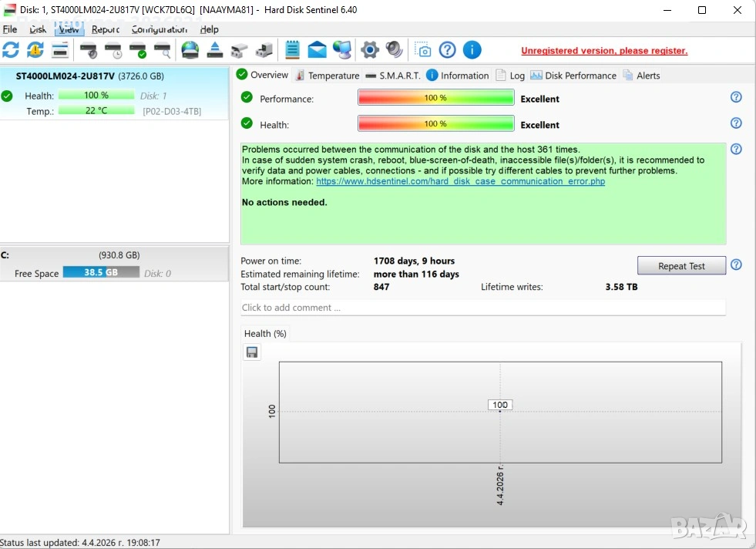The width and height of the screenshot is (756, 549).
Task: Click the speaker sound icon in toolbar
Action: (x=394, y=50)
